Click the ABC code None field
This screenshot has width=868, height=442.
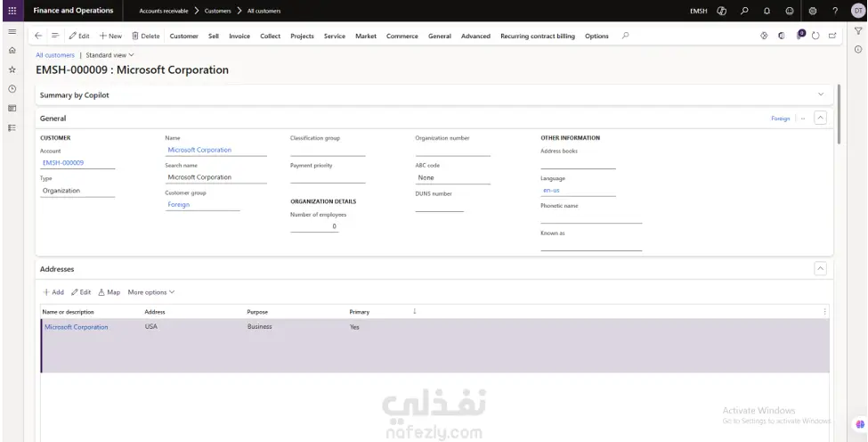pyautogui.click(x=453, y=178)
